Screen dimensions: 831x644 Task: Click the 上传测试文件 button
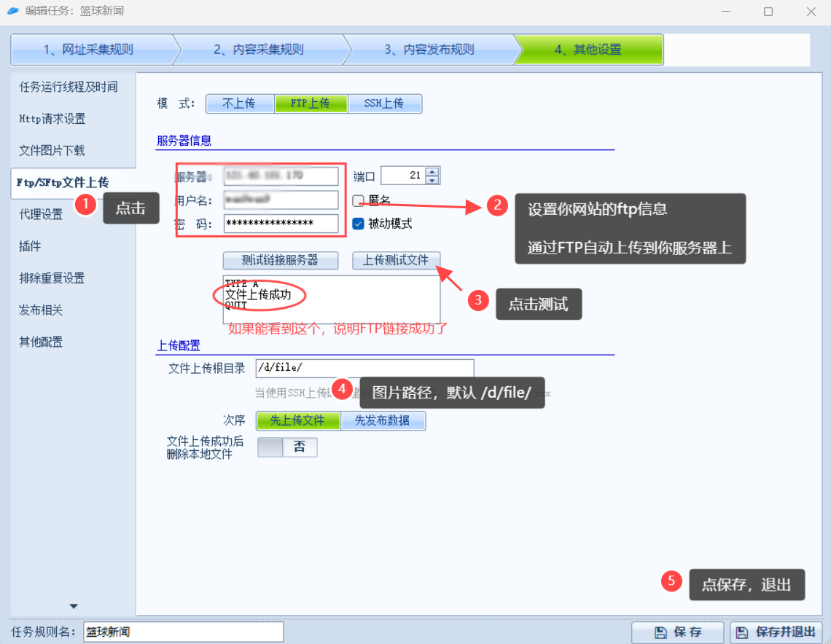pyautogui.click(x=396, y=260)
